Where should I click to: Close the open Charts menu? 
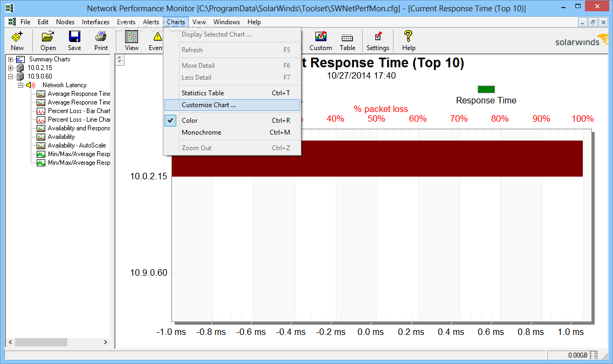176,22
